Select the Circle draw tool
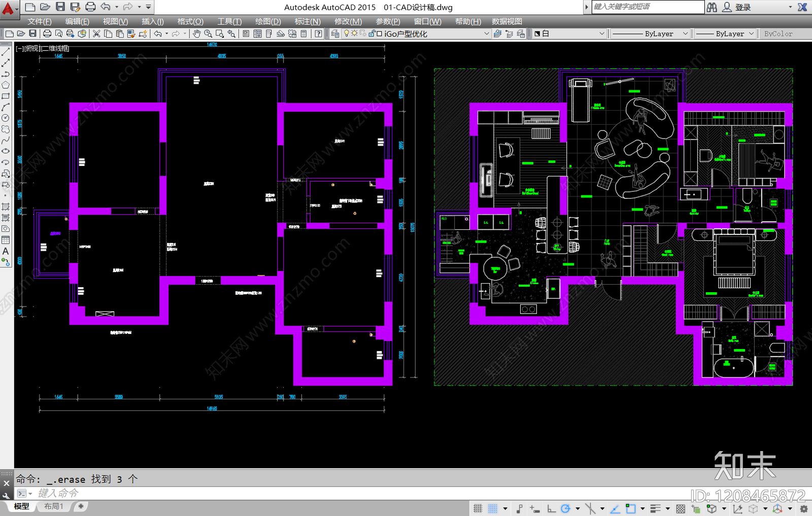 click(6, 118)
